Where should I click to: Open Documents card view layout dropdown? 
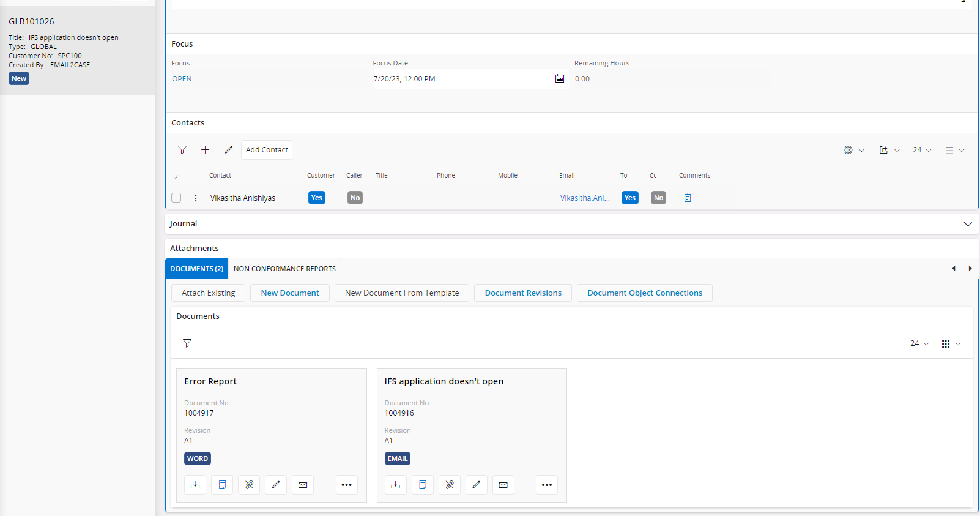pos(951,344)
